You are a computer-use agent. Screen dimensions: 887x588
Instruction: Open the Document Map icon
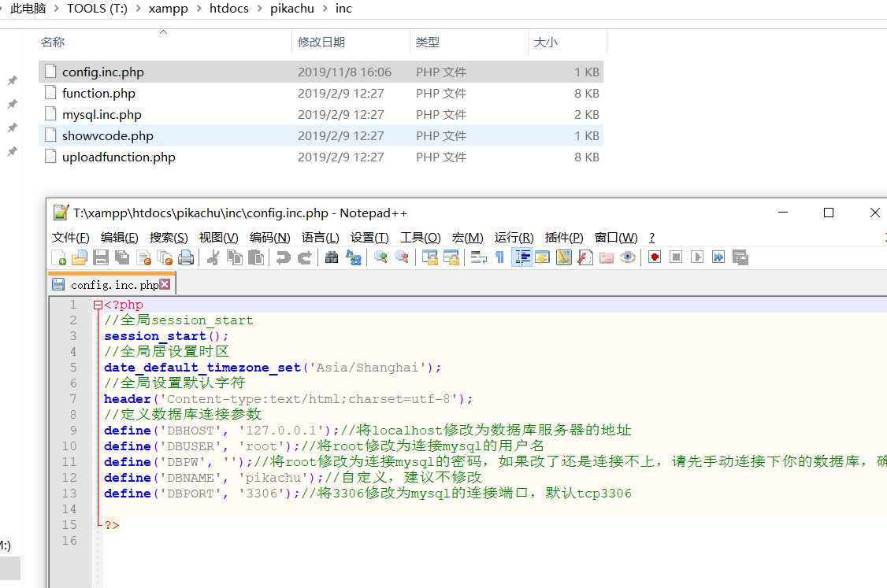(x=564, y=258)
